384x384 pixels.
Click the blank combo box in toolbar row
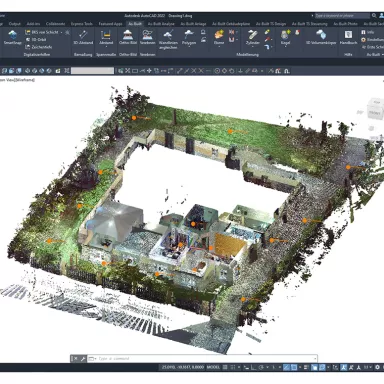tap(92, 71)
